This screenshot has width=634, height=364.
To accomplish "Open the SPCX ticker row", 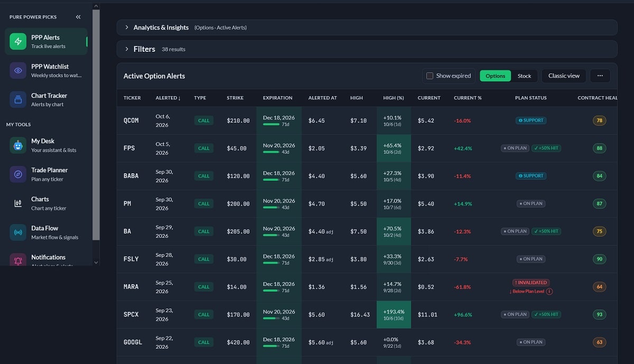I will (x=367, y=314).
